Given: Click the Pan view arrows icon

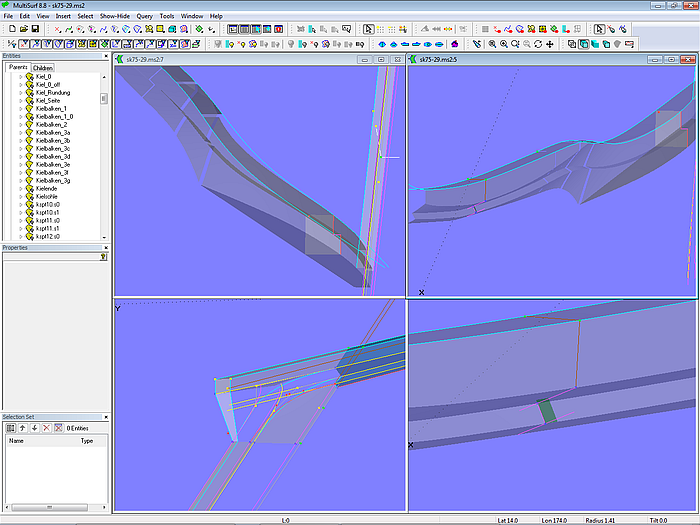Looking at the screenshot, I should [550, 44].
